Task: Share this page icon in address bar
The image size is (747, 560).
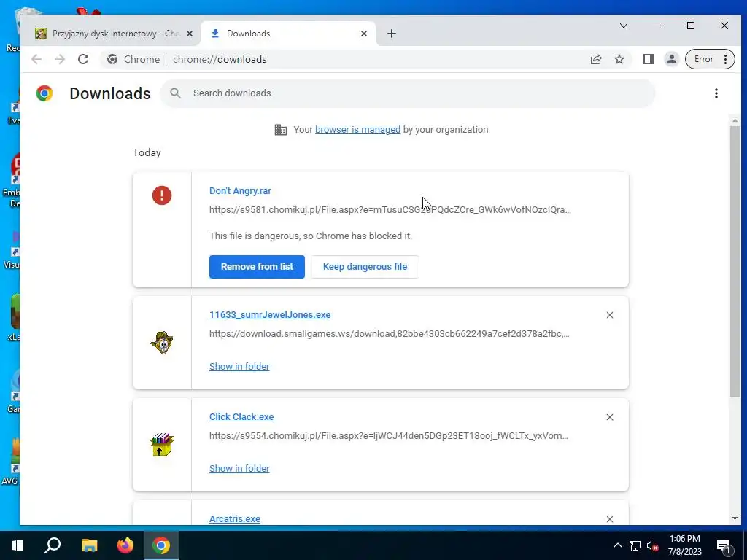Action: 596,59
